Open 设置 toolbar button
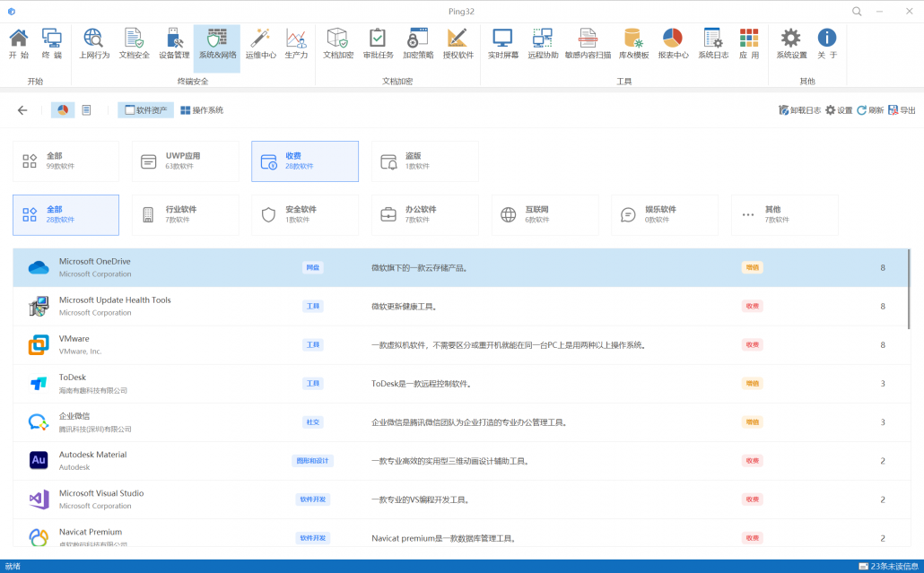Screen dimensions: 924x573 coord(839,110)
